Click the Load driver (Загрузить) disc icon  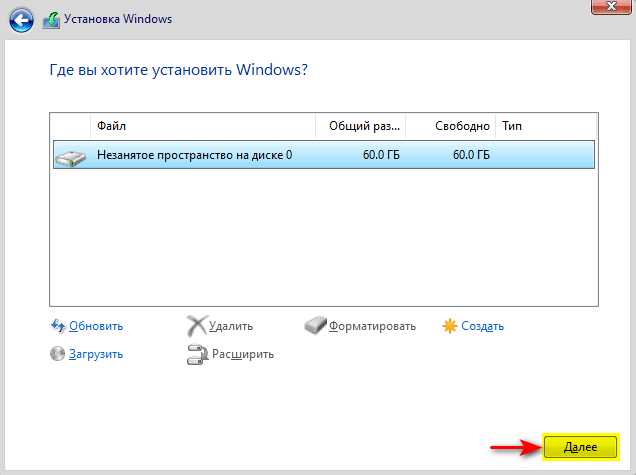click(x=57, y=354)
